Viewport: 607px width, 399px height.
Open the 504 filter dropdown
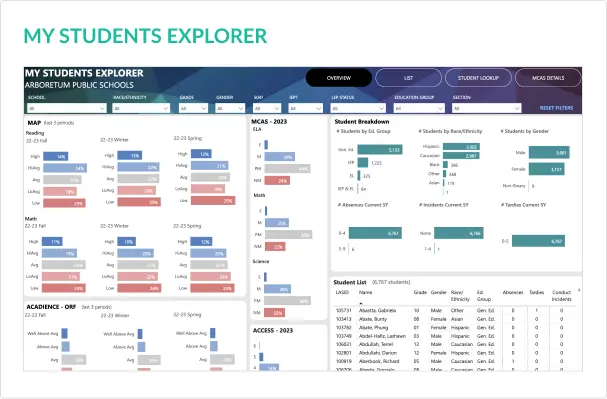pos(267,108)
